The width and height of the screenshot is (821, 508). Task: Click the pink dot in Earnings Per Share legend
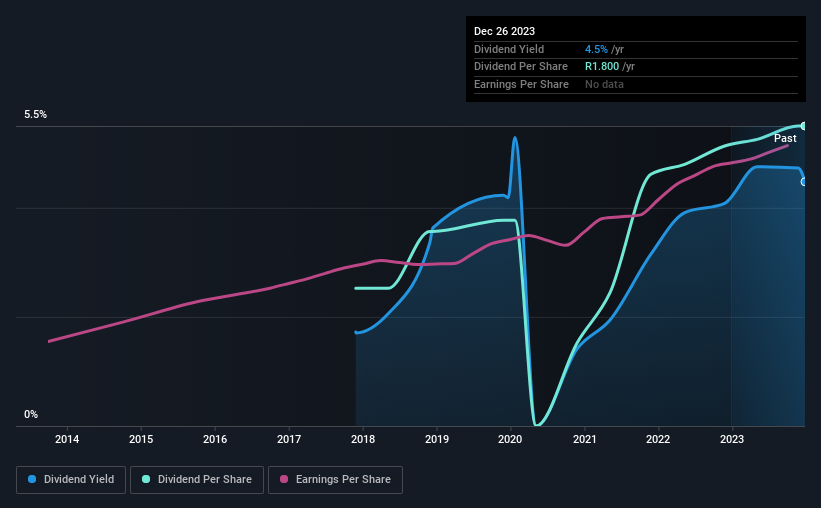click(284, 480)
